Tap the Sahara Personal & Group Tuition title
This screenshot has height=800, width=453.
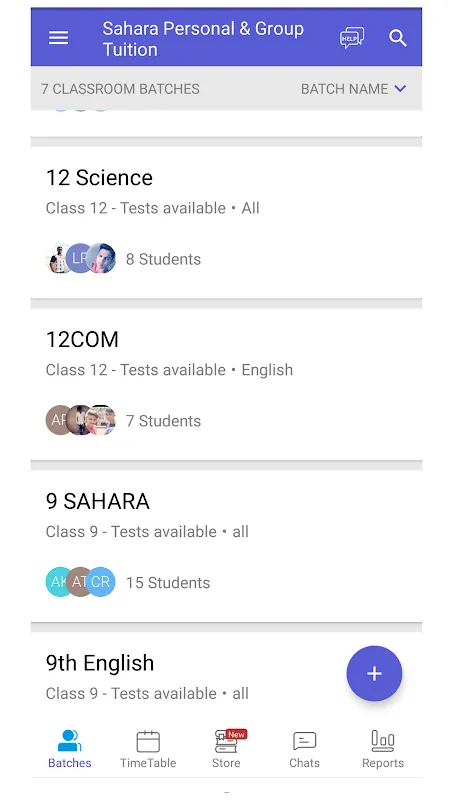tap(203, 39)
